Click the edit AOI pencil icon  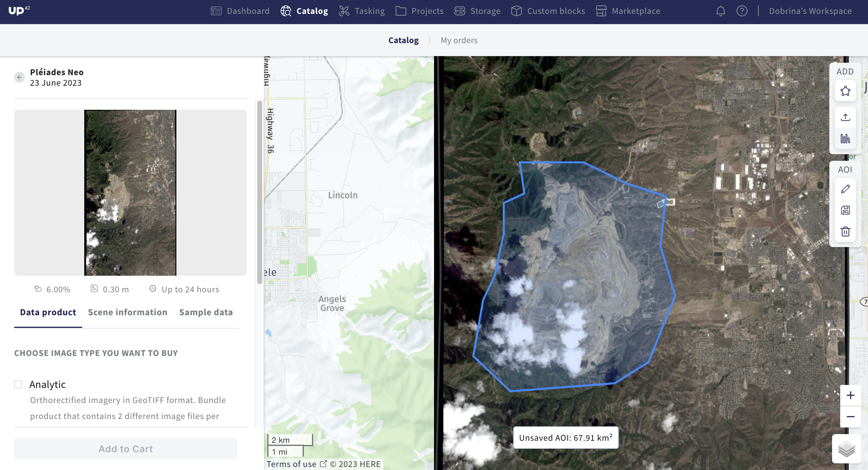tap(845, 189)
